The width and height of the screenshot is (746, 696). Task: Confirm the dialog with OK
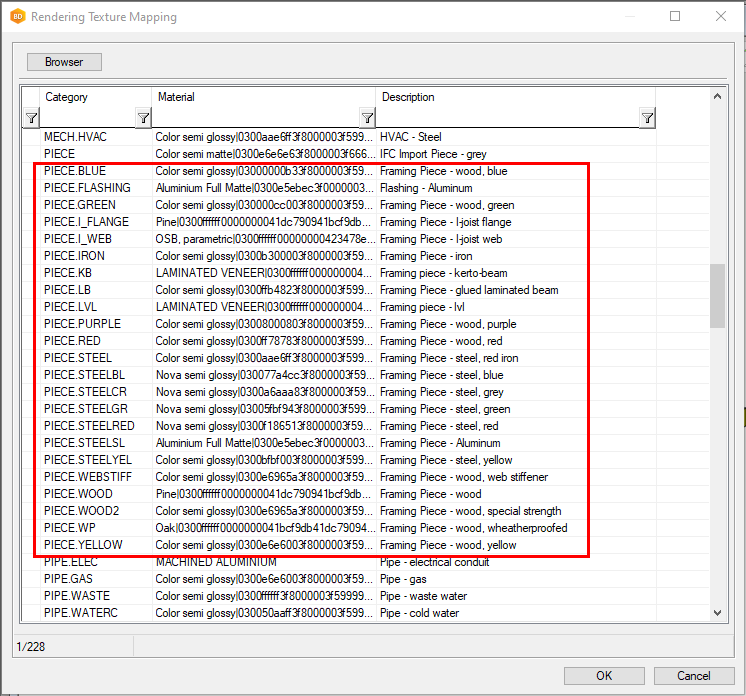tap(604, 676)
